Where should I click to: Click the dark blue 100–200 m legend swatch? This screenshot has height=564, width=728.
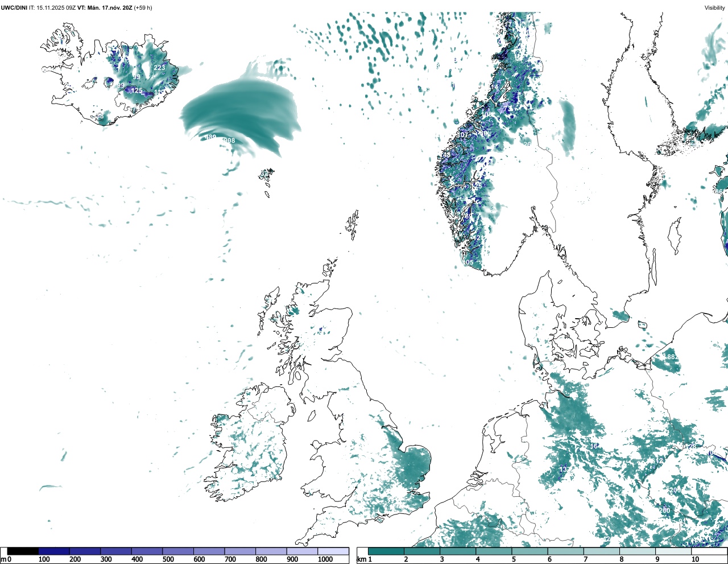click(x=54, y=551)
